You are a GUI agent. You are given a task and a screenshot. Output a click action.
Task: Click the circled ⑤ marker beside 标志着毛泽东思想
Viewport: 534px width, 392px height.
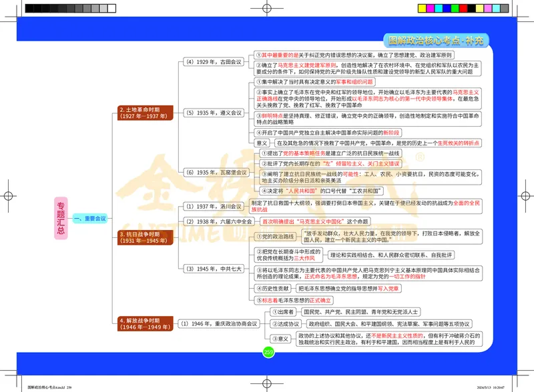click(260, 300)
